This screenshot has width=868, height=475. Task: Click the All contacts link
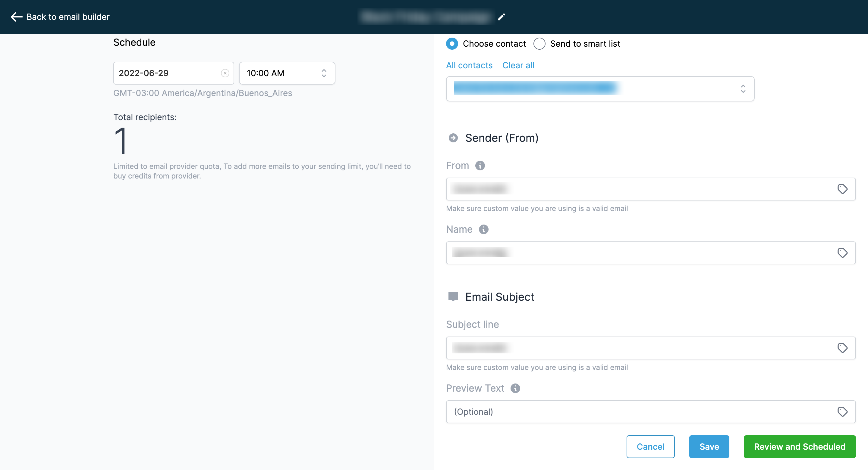(469, 65)
